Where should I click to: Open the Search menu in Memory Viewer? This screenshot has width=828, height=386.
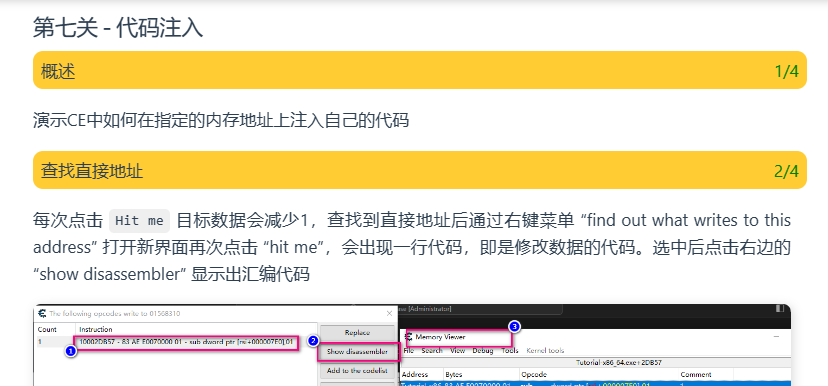432,350
